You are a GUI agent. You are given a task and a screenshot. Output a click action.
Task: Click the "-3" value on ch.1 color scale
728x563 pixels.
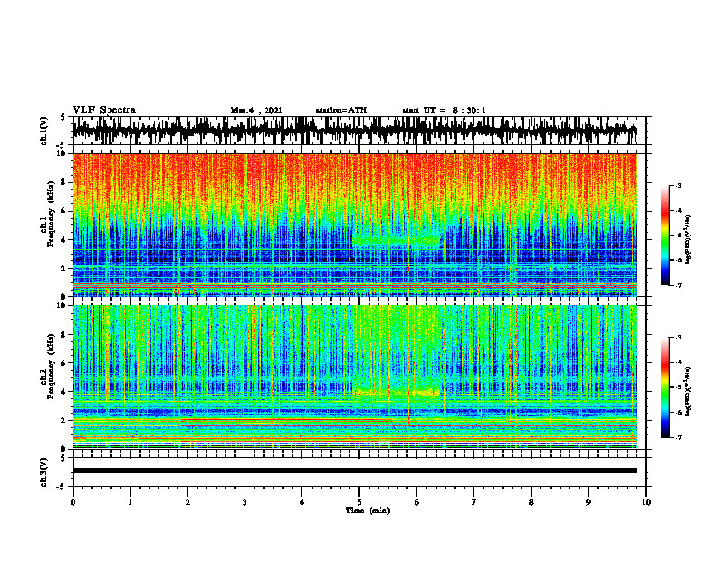coord(678,185)
